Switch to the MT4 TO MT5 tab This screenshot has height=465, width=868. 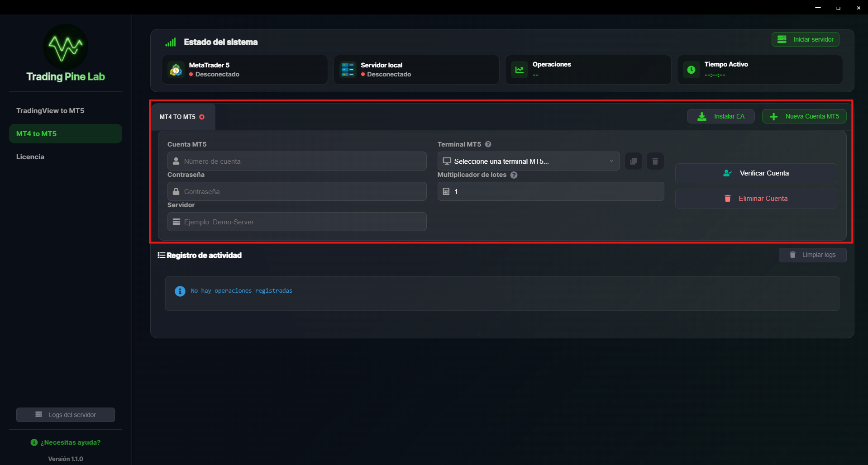(177, 116)
